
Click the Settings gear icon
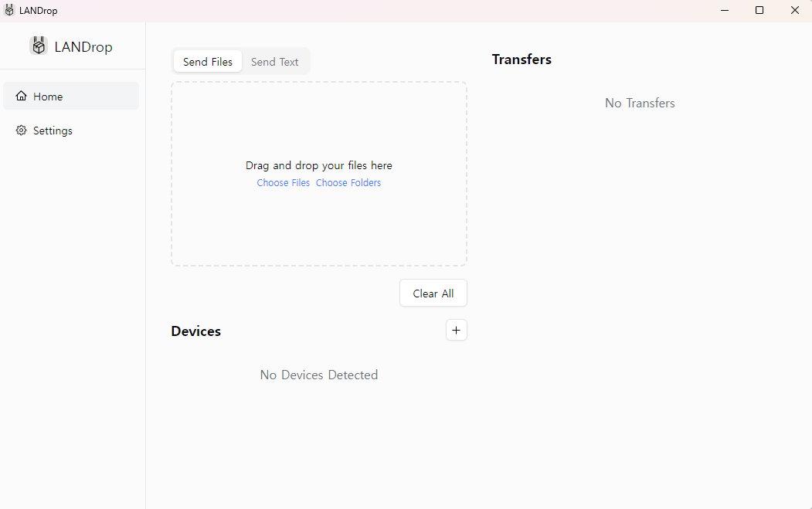(x=21, y=130)
